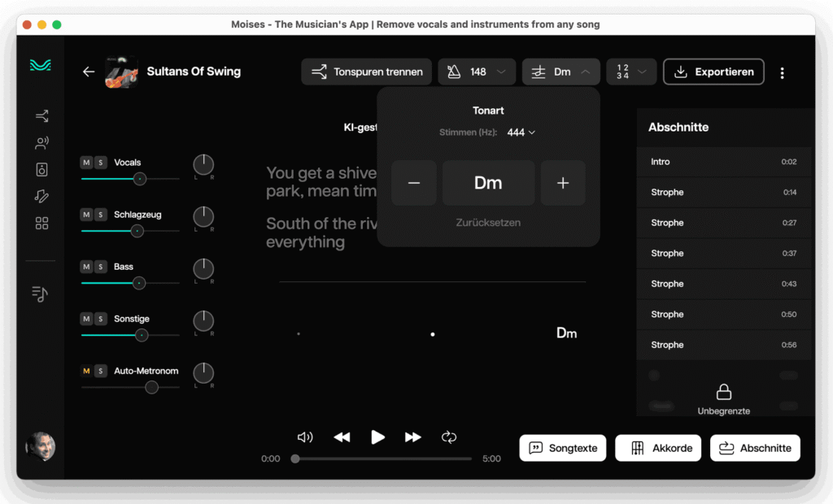Open the lyric writer pen icon
Image resolution: width=833 pixels, height=504 pixels.
click(42, 197)
